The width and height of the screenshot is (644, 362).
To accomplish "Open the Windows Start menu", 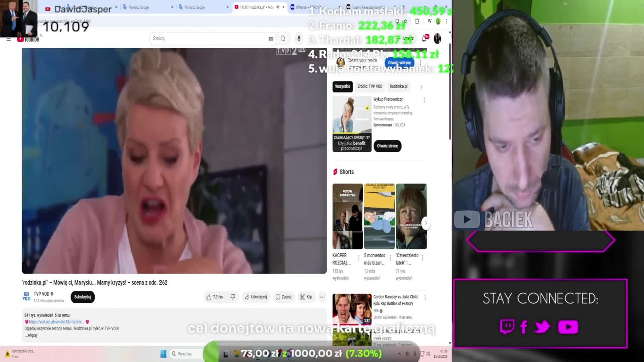I will pyautogui.click(x=164, y=354).
